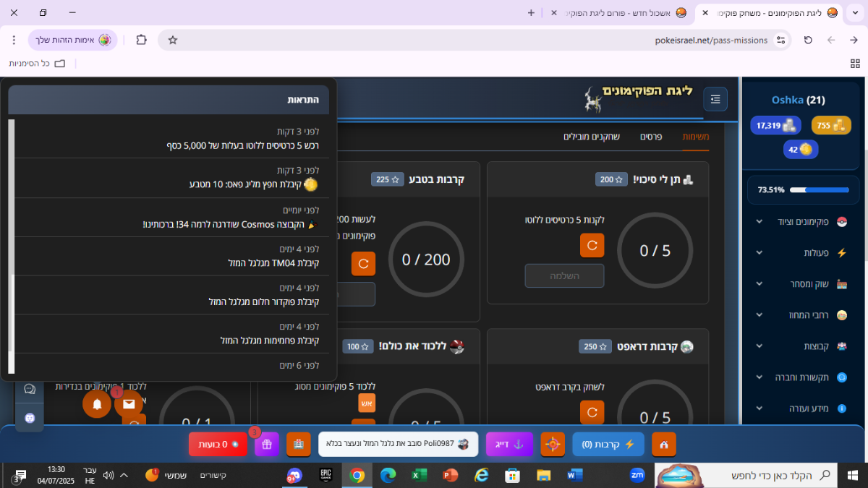Image resolution: width=868 pixels, height=488 pixels.
Task: Refresh the 'תן לי סיכוי!' lottery mission
Action: pyautogui.click(x=592, y=245)
